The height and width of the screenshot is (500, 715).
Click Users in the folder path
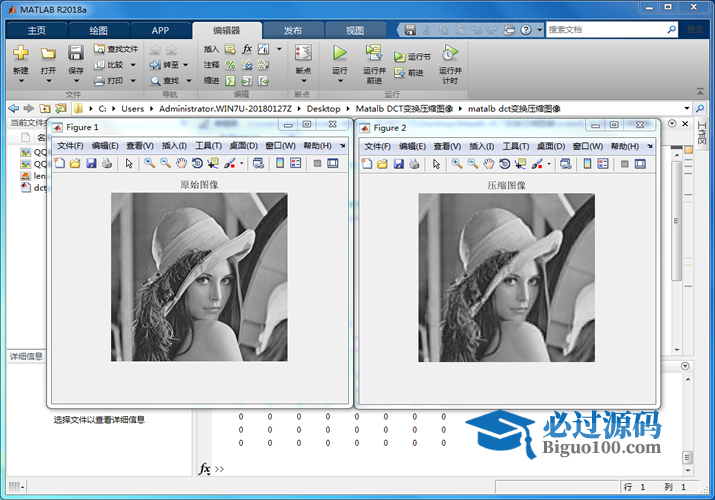[x=132, y=108]
